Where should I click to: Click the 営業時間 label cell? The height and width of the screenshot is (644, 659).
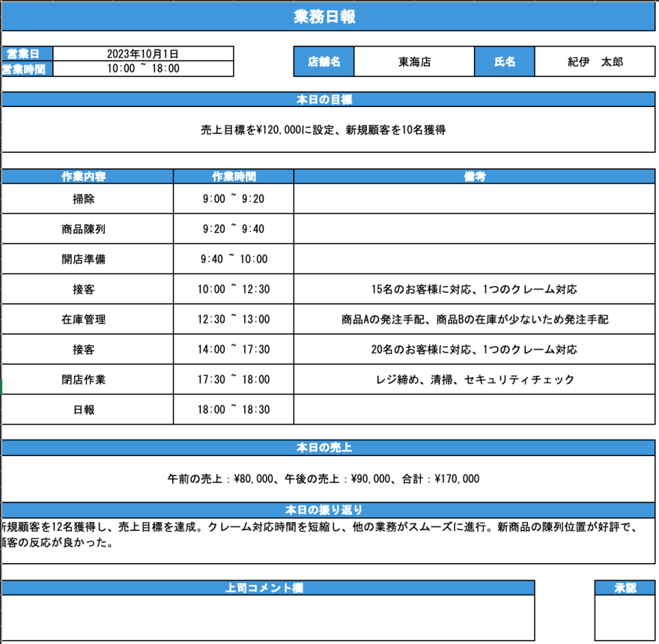click(27, 69)
